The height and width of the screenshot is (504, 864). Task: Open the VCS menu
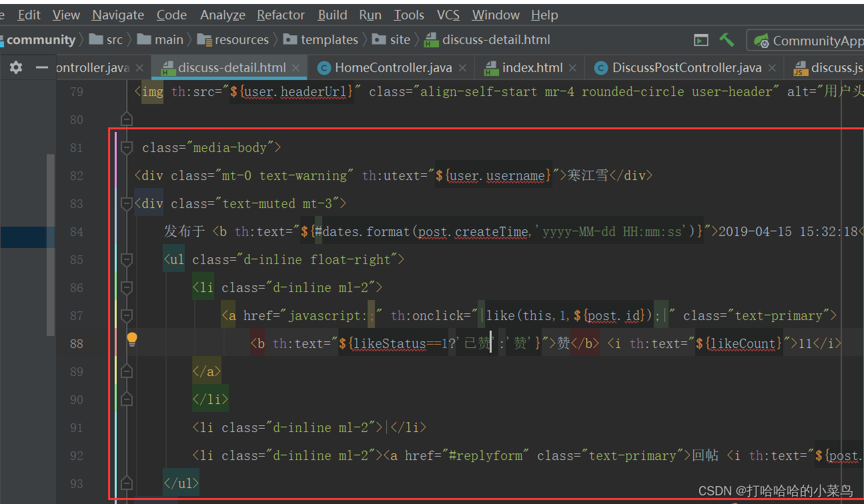(x=448, y=15)
